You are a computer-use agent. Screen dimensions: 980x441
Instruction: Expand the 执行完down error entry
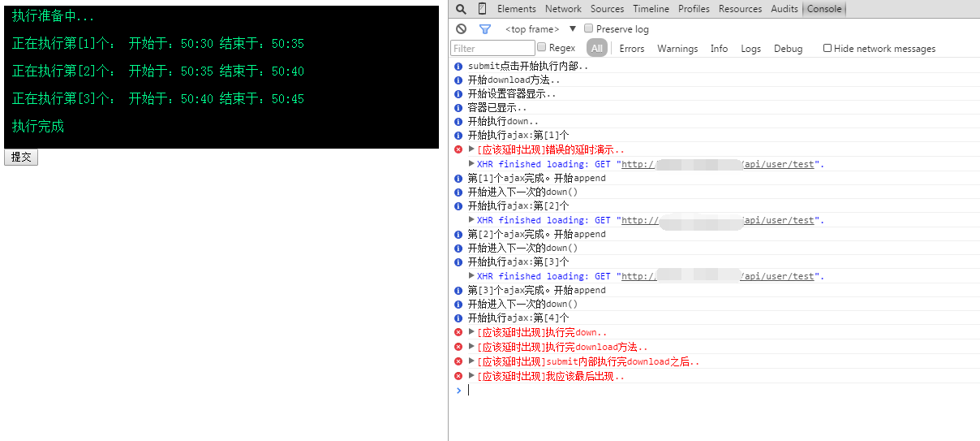pos(472,332)
